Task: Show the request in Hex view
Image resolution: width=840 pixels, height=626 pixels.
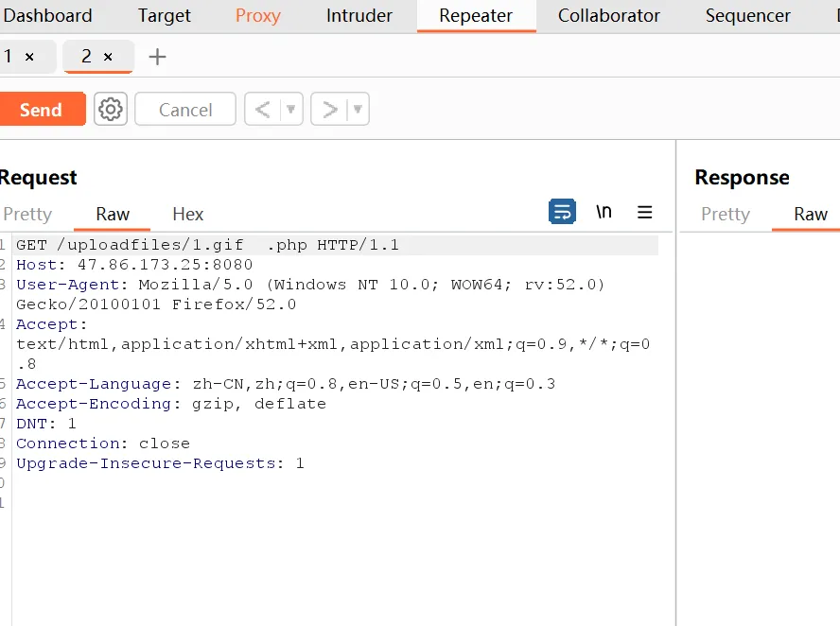Action: pyautogui.click(x=187, y=214)
